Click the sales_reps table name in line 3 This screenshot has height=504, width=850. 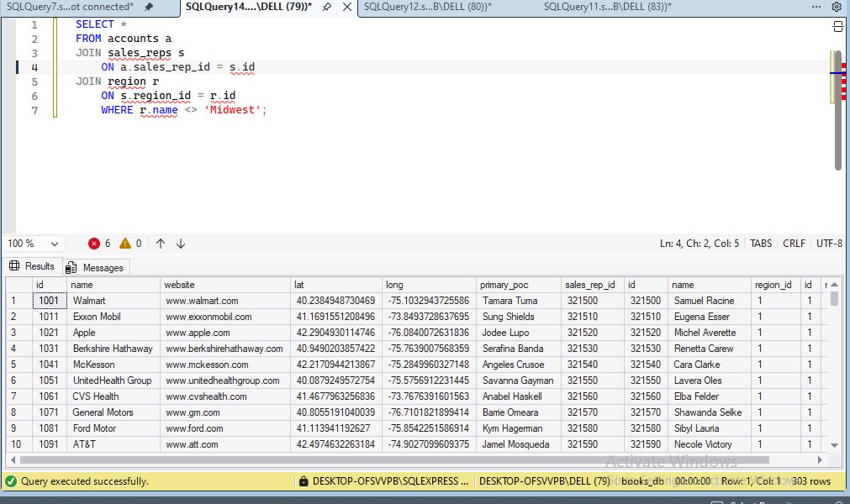click(x=140, y=53)
